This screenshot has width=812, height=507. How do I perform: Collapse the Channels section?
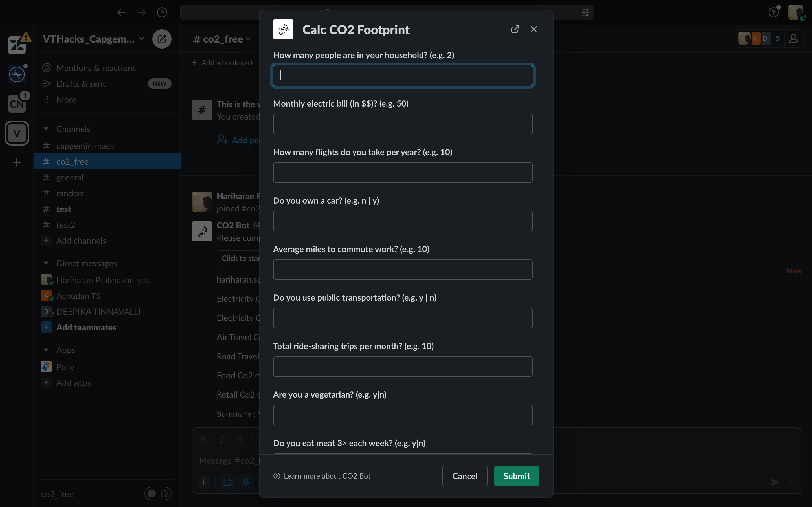[46, 129]
